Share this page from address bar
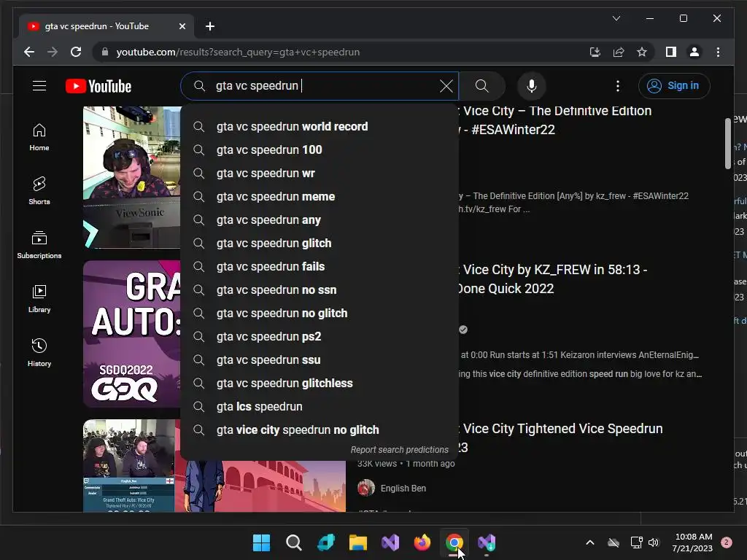 coord(619,52)
